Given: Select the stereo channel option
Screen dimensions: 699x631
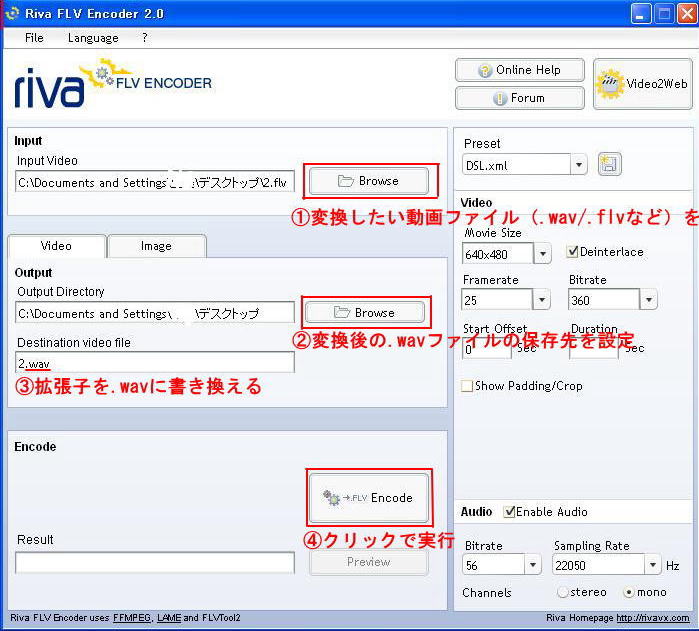Looking at the screenshot, I should 563,592.
